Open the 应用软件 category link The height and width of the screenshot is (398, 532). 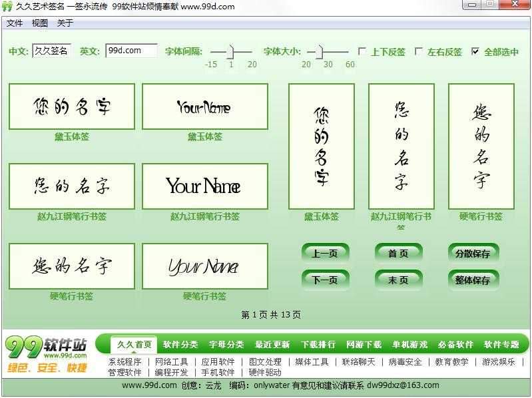point(218,361)
